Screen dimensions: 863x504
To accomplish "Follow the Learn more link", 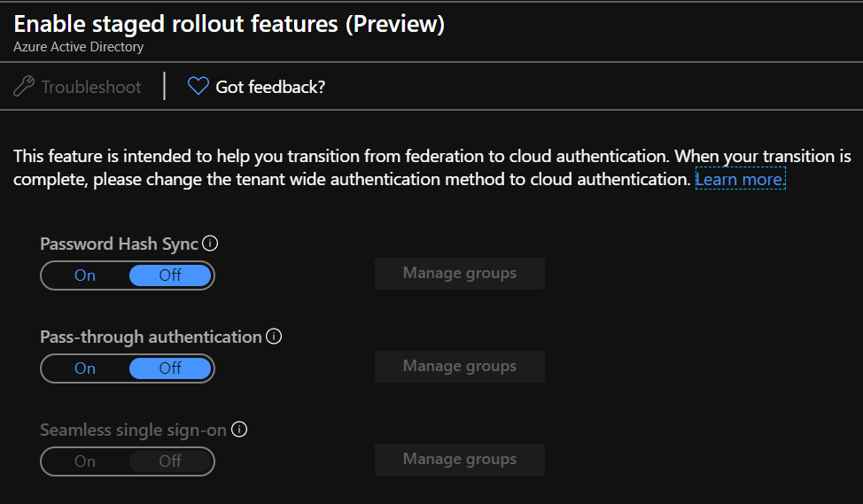I will [740, 180].
